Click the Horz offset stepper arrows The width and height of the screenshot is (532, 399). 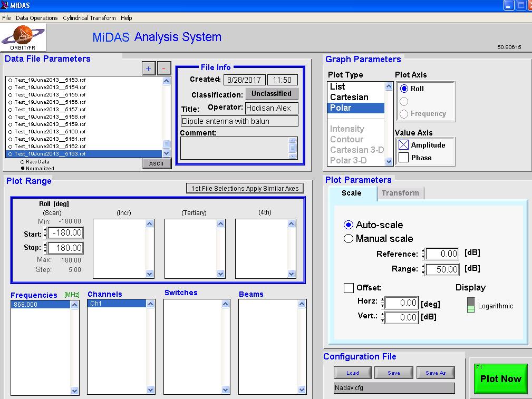383,303
